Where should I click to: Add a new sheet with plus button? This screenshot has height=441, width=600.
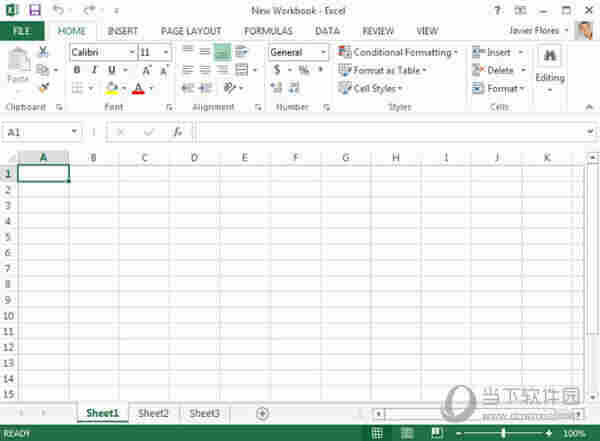262,413
